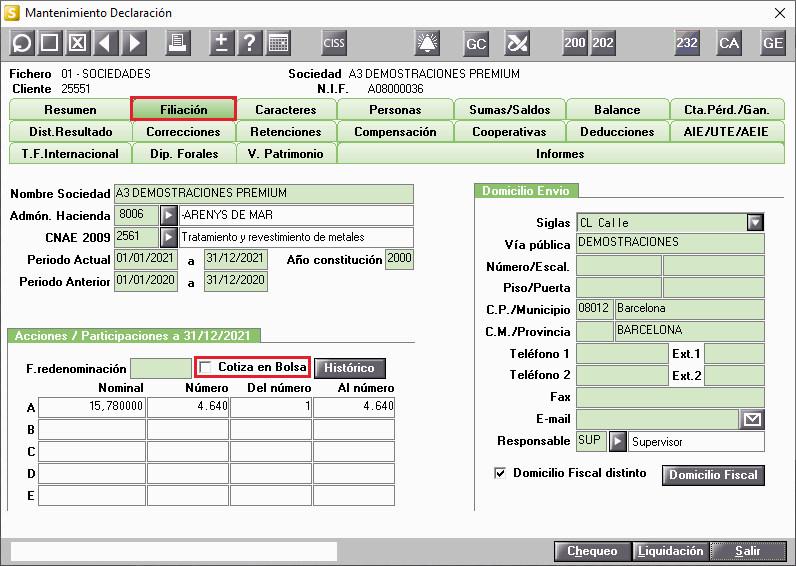Open the Caracteres tab

coord(286,110)
